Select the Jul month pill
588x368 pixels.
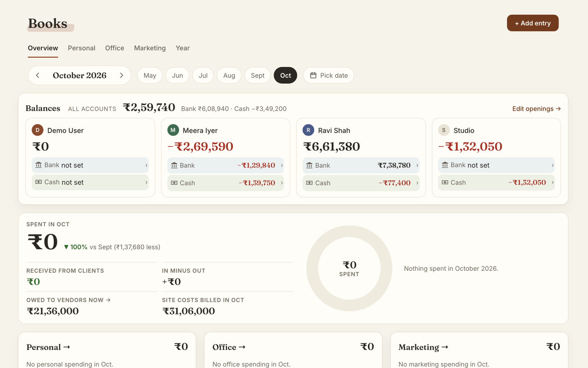[x=203, y=75]
